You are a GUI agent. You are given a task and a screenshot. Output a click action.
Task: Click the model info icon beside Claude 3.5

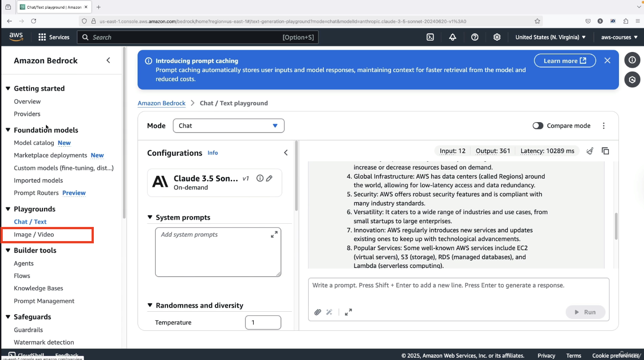(260, 178)
